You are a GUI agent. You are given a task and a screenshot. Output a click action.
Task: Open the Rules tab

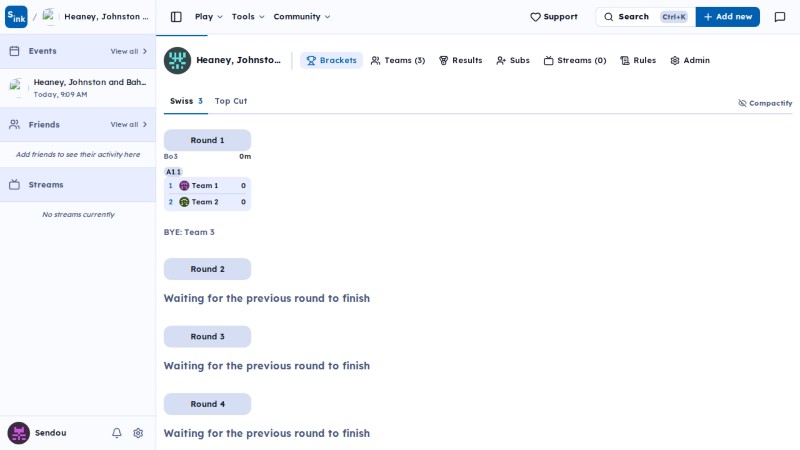(638, 60)
